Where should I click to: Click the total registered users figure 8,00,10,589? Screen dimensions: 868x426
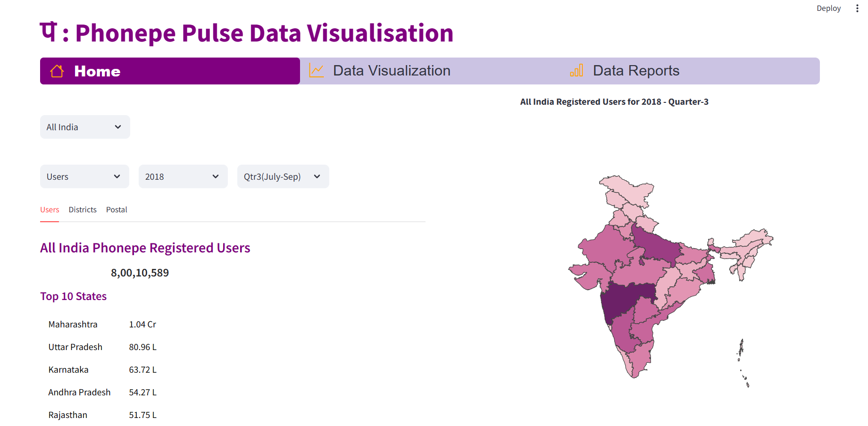(140, 272)
